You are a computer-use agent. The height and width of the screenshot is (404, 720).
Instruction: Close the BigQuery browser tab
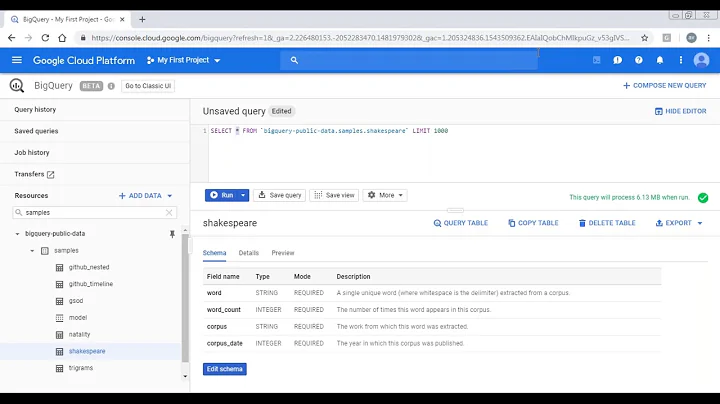[122, 19]
